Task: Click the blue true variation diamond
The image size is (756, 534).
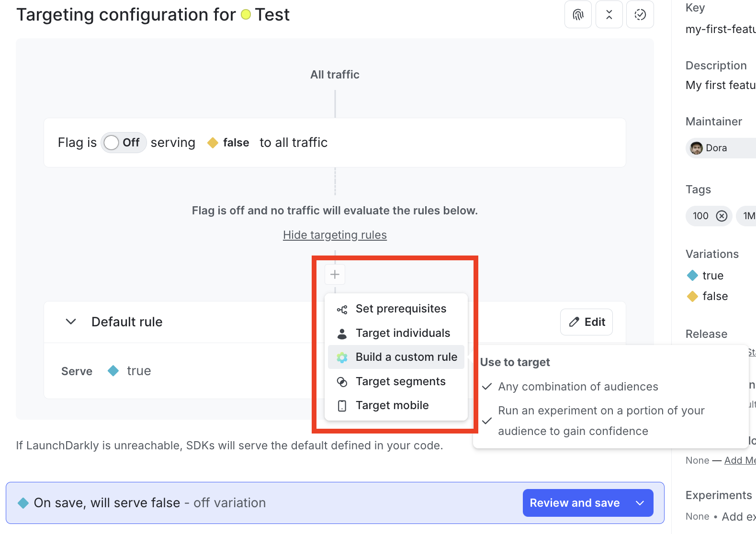Action: click(x=692, y=276)
